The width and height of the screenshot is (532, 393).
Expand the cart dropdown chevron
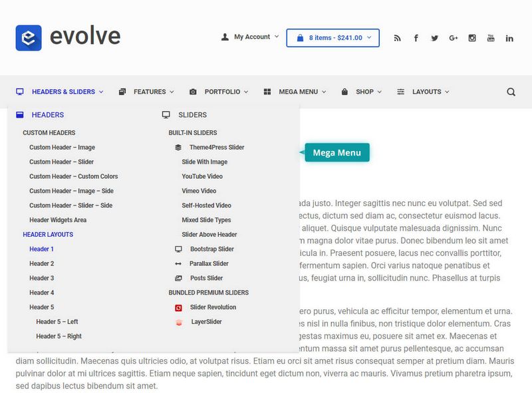(x=369, y=37)
